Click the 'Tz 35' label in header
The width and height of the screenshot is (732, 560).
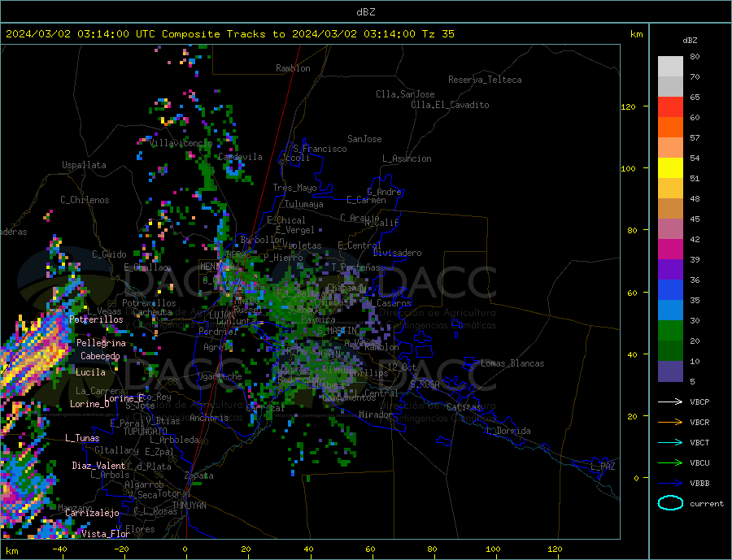tap(438, 34)
